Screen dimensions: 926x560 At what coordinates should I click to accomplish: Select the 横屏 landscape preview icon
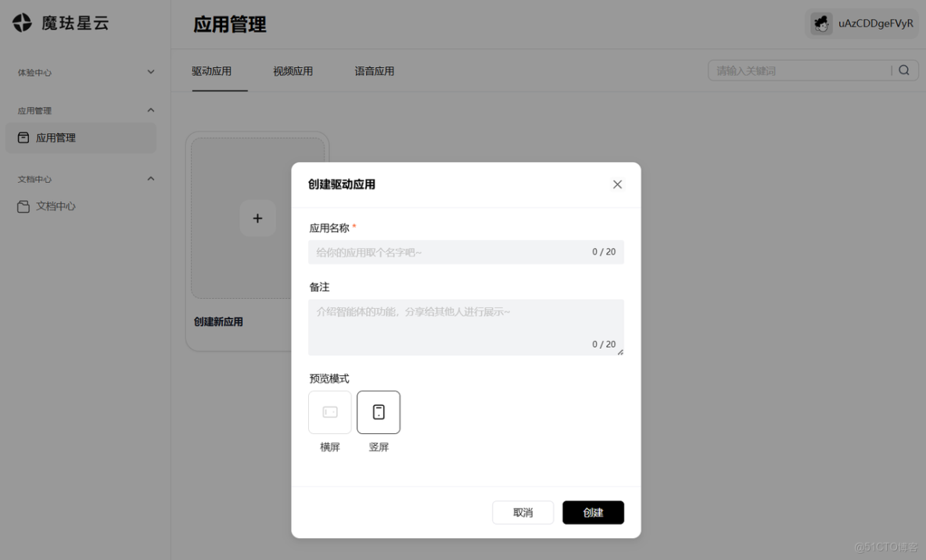(329, 412)
